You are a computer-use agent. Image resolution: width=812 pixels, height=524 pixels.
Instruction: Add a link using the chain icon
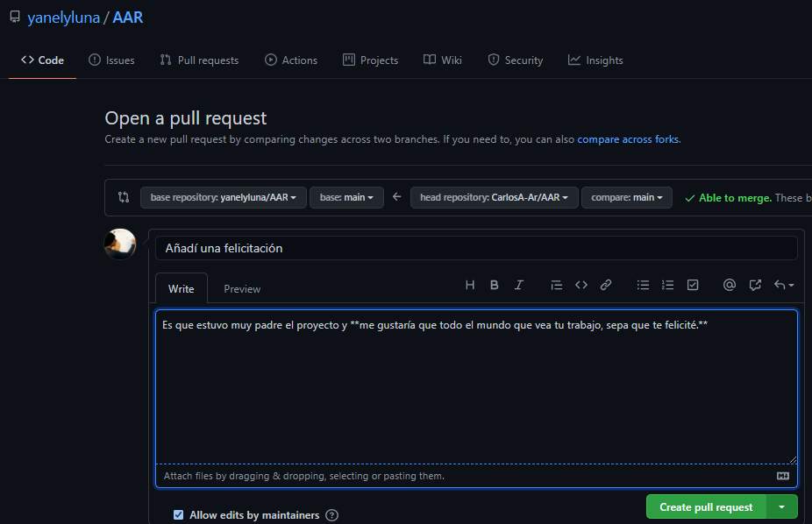click(606, 285)
